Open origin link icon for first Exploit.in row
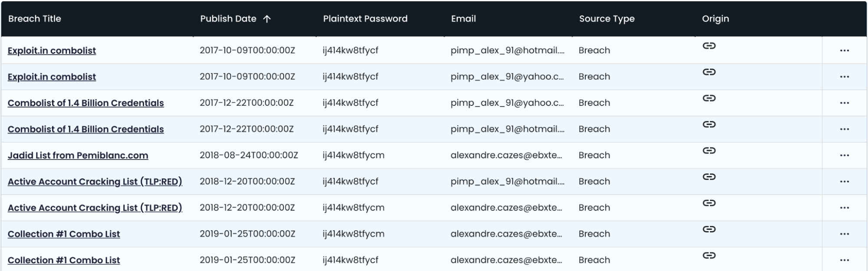The image size is (868, 271). (x=709, y=46)
